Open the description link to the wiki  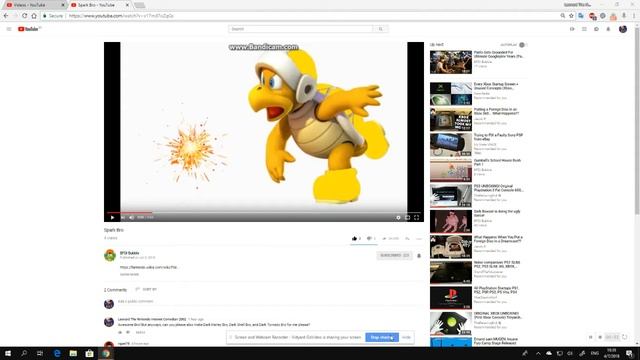(x=149, y=267)
